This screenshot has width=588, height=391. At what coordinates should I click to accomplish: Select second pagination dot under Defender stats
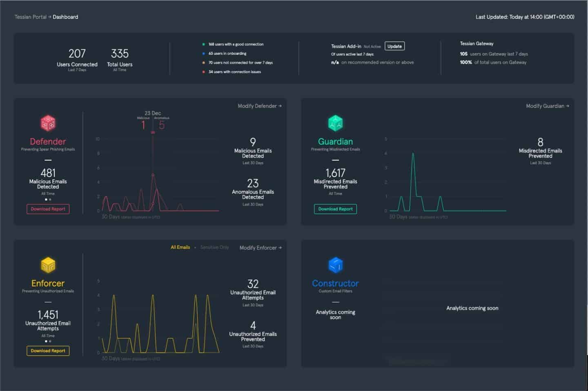[50, 199]
